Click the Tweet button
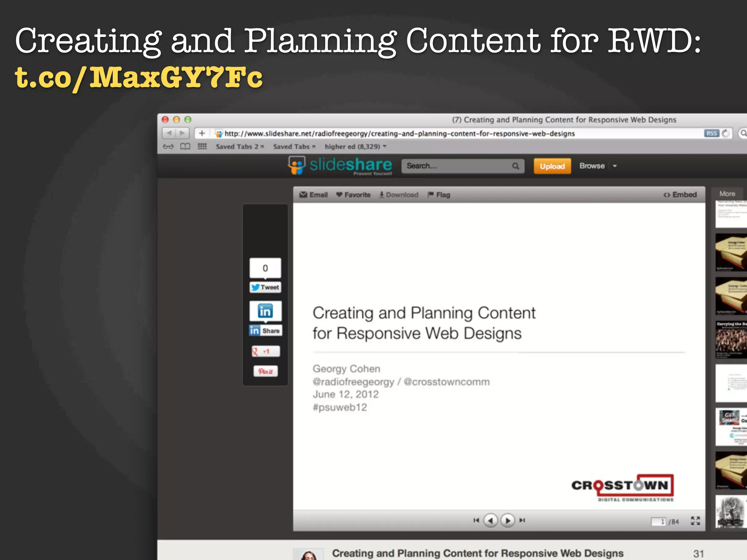The width and height of the screenshot is (747, 560). click(x=266, y=287)
